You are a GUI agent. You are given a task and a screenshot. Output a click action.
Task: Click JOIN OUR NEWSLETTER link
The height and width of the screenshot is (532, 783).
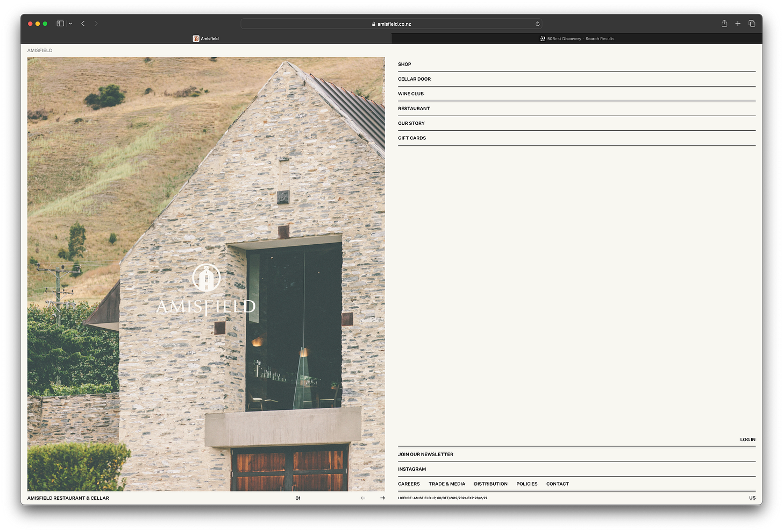coord(425,455)
